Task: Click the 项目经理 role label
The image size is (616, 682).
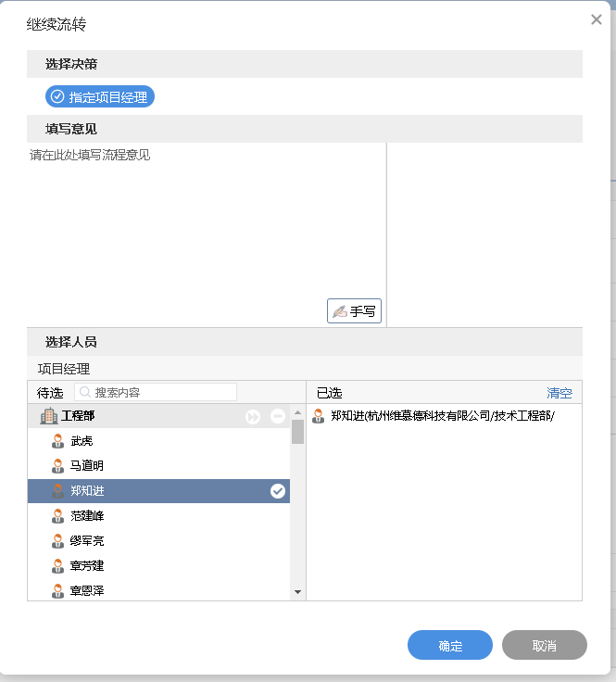Action: (x=64, y=369)
